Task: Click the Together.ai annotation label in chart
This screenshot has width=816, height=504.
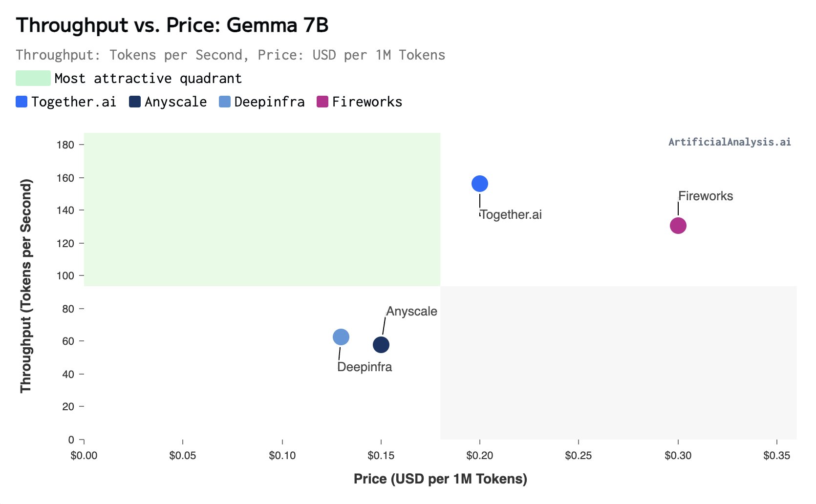Action: (x=511, y=214)
